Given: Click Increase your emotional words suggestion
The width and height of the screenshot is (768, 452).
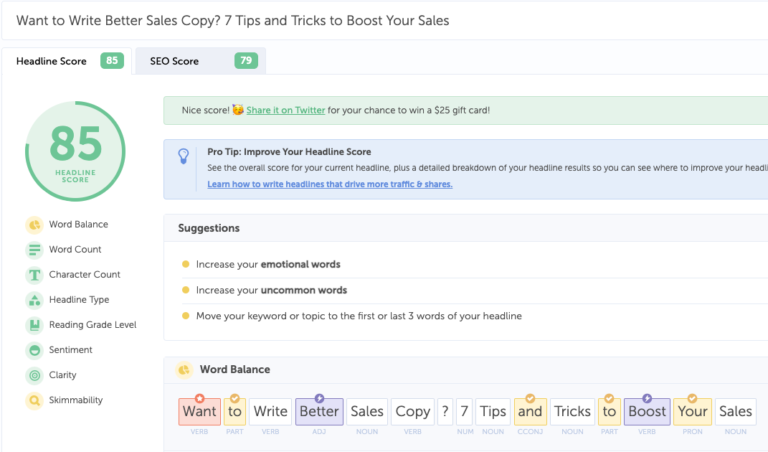Looking at the screenshot, I should 268,264.
